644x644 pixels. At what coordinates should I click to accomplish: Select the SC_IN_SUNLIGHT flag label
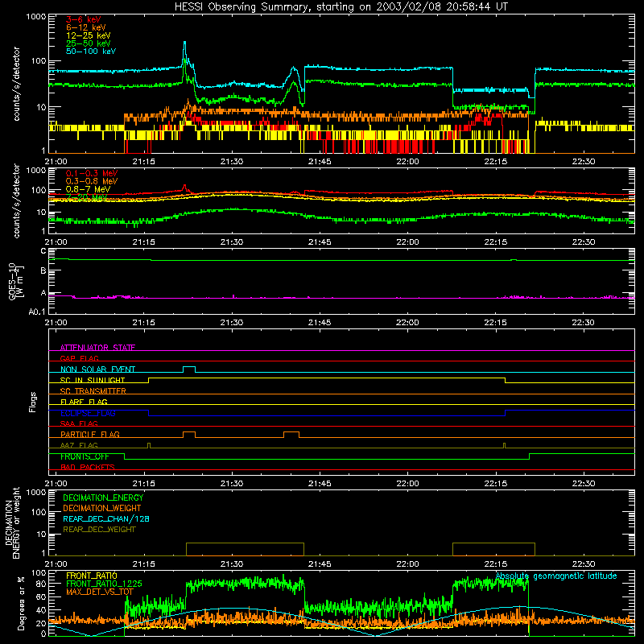(93, 380)
